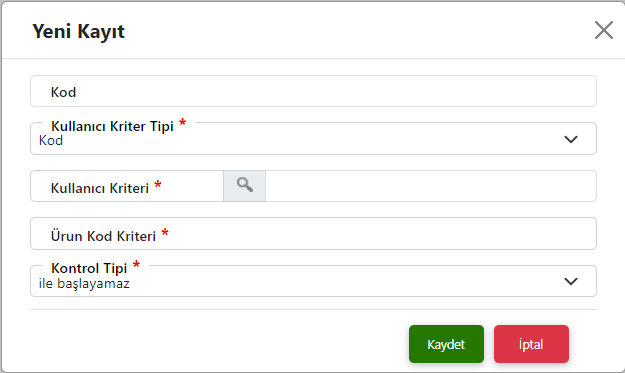Focus the Kullanıcı Kriteri input box
Screen dimensions: 625x373
pyautogui.click(x=127, y=186)
